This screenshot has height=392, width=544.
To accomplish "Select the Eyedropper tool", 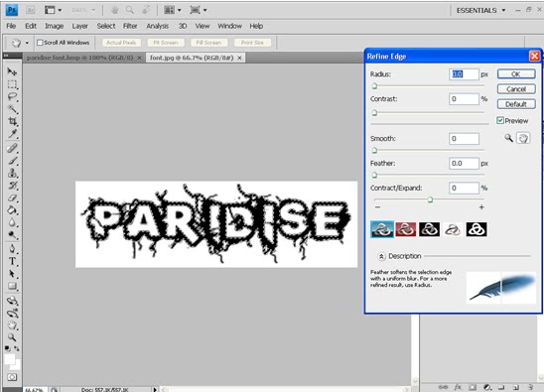I will pos(12,134).
